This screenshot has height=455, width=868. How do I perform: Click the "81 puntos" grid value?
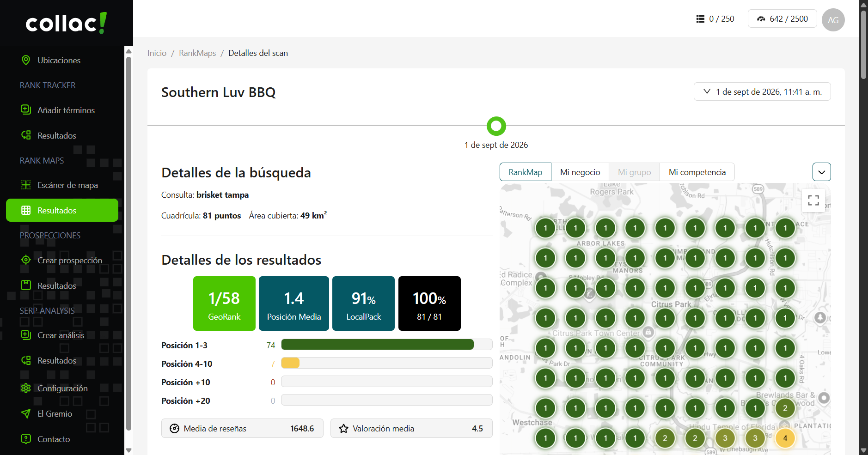222,216
